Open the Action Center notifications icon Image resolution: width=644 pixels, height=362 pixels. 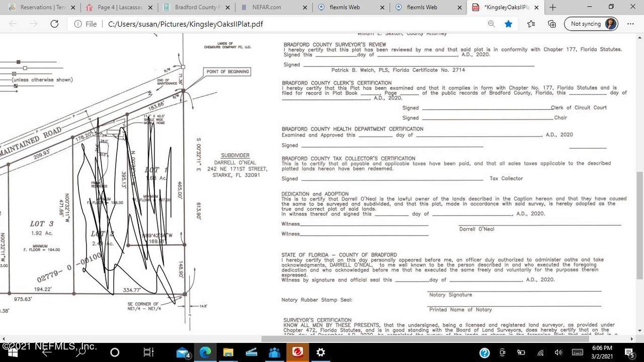pos(629,352)
